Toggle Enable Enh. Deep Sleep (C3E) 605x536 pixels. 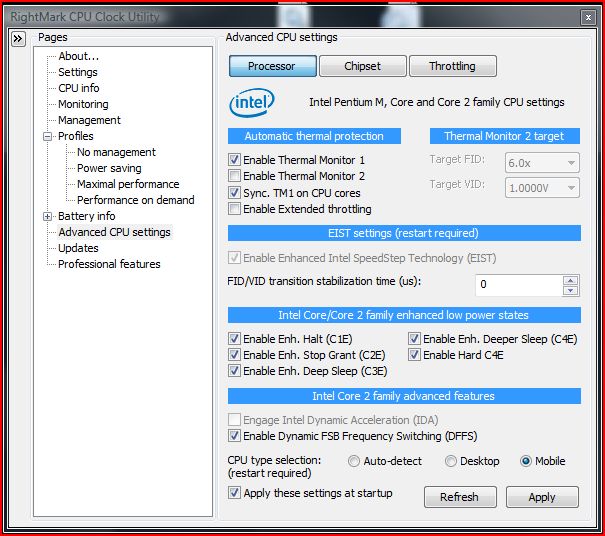pos(234,371)
